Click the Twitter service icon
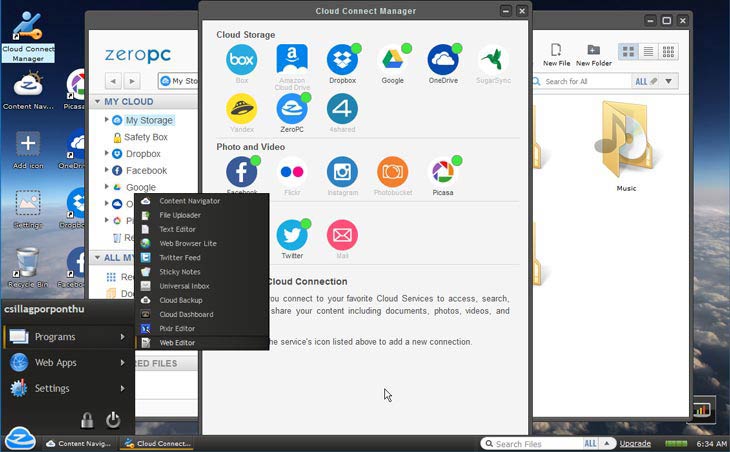This screenshot has height=452, width=730. [292, 235]
